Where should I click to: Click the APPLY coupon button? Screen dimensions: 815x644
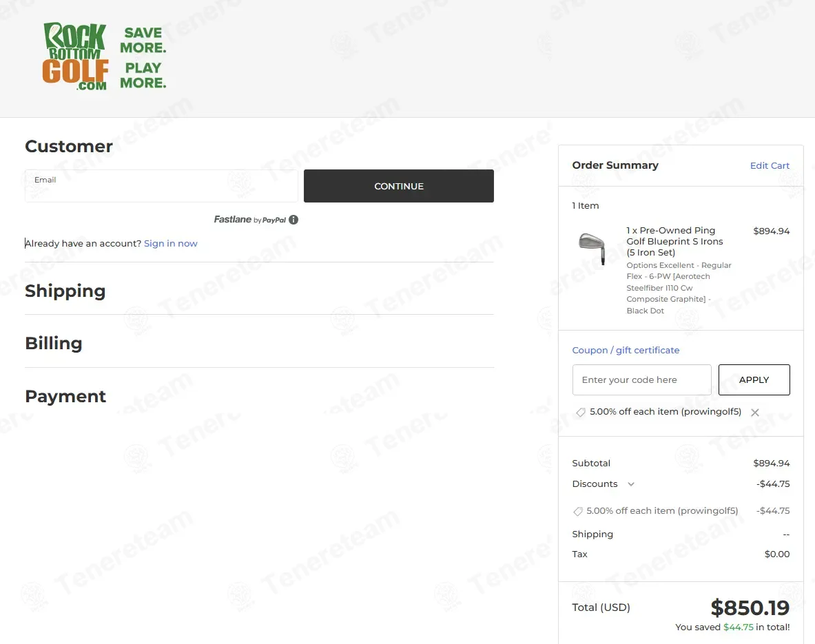(x=754, y=380)
